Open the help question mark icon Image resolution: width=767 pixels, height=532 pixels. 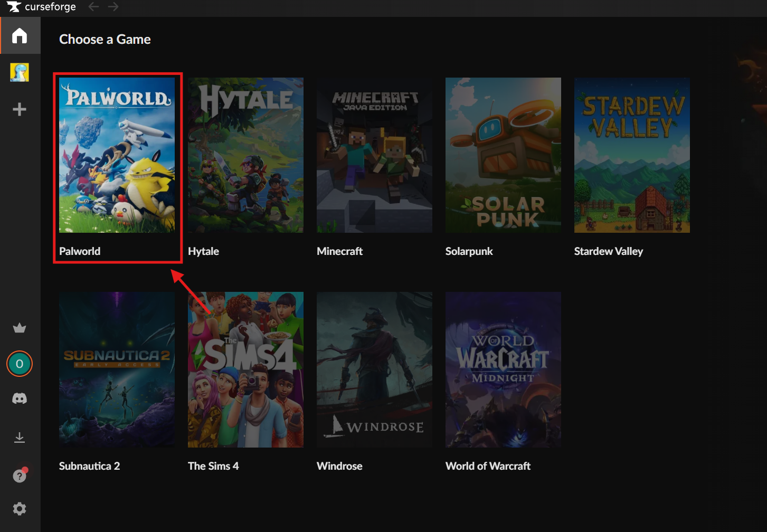(x=20, y=476)
